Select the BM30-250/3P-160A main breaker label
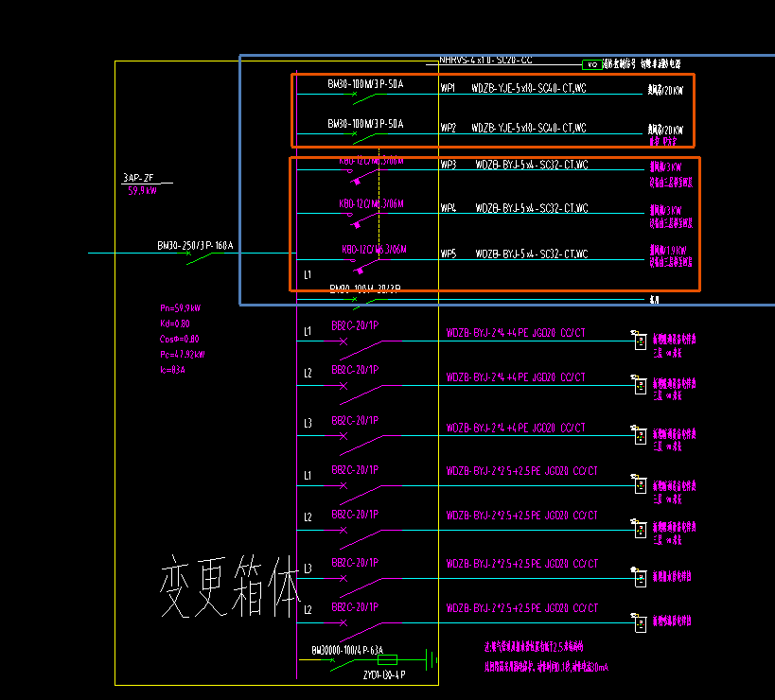This screenshot has width=775, height=700. click(195, 246)
